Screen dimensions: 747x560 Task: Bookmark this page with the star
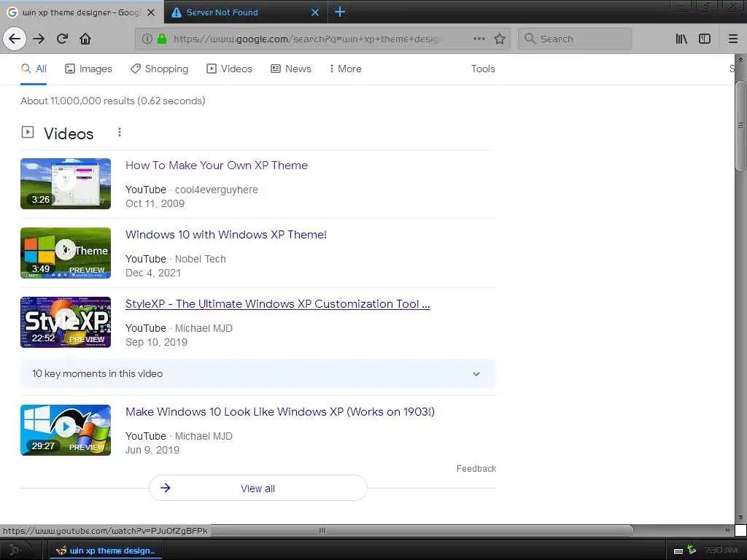click(499, 39)
